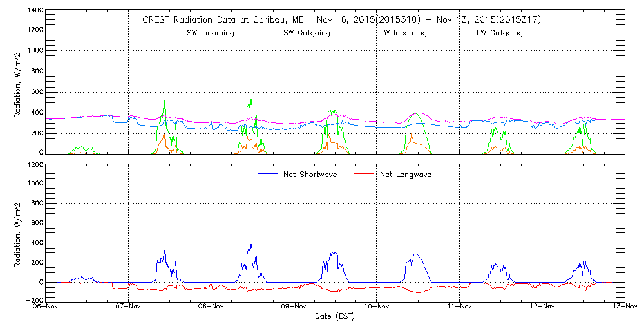Click the "Net Shortwave" legend text
644x322 pixels.
310,175
